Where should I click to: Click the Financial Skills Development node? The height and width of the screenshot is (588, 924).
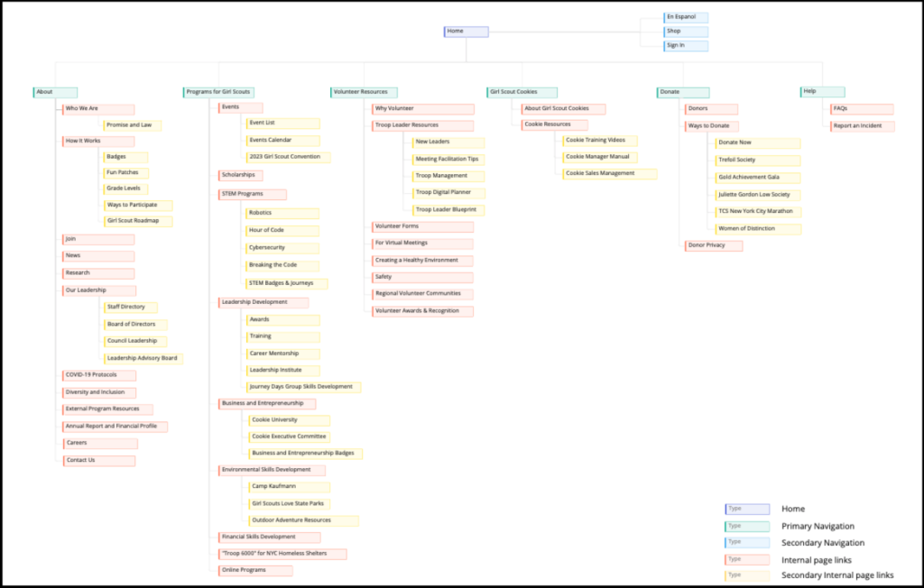pyautogui.click(x=269, y=537)
